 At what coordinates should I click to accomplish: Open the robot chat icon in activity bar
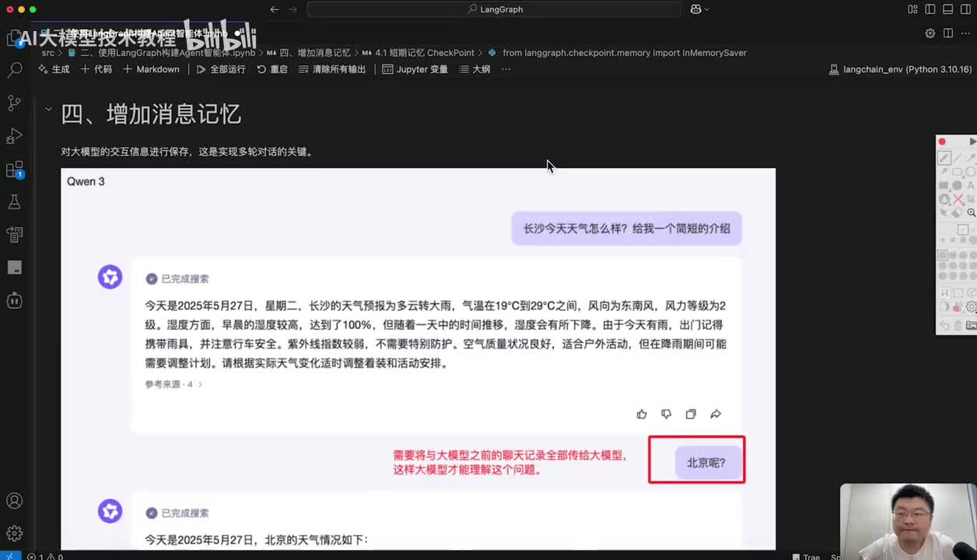(15, 300)
